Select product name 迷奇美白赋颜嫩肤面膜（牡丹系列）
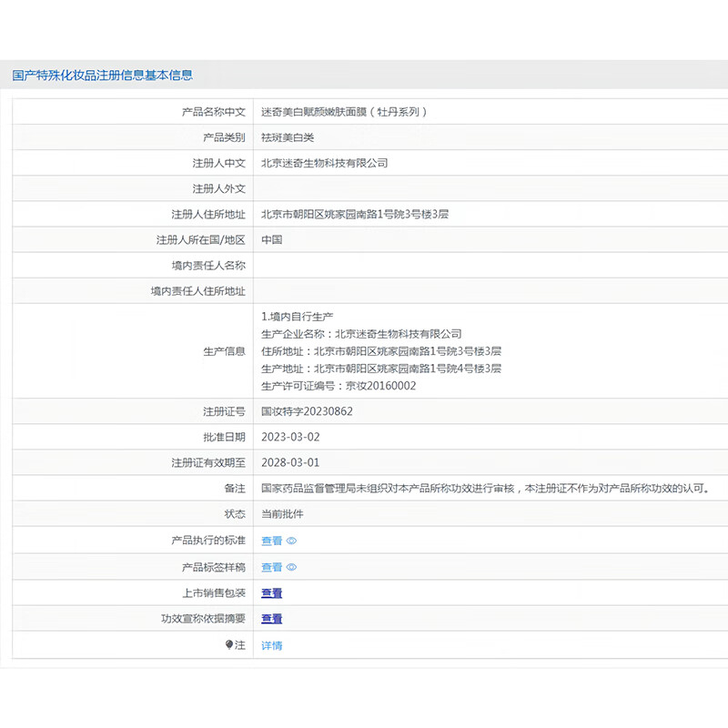 tap(344, 112)
